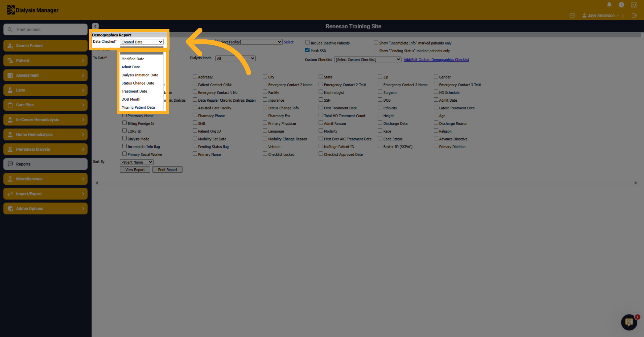Viewport: 644px width, 337px height.
Task: Open the Sort By Patient Name dropdown
Action: point(137,162)
